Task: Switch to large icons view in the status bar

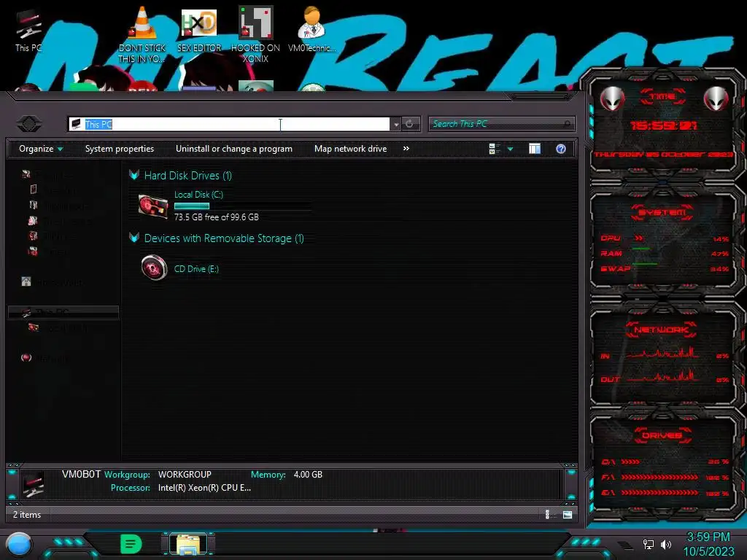Action: (x=568, y=514)
